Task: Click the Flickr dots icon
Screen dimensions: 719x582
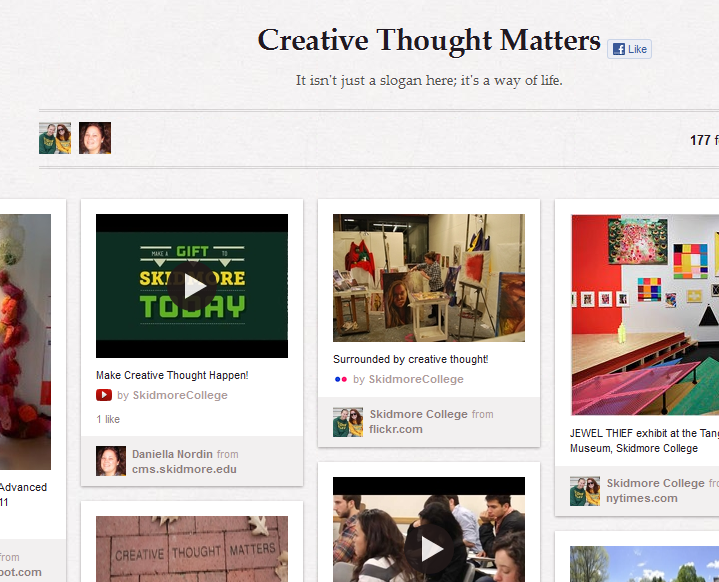Action: 341,379
